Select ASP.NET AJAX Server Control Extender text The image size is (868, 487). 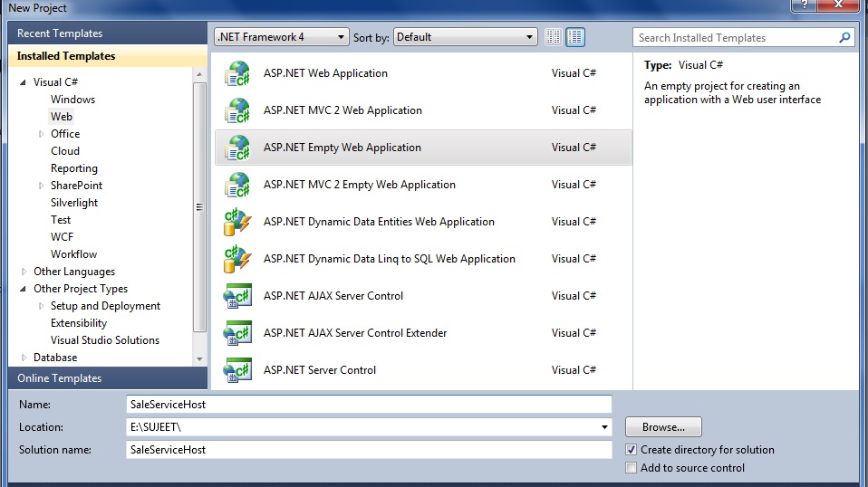[355, 333]
